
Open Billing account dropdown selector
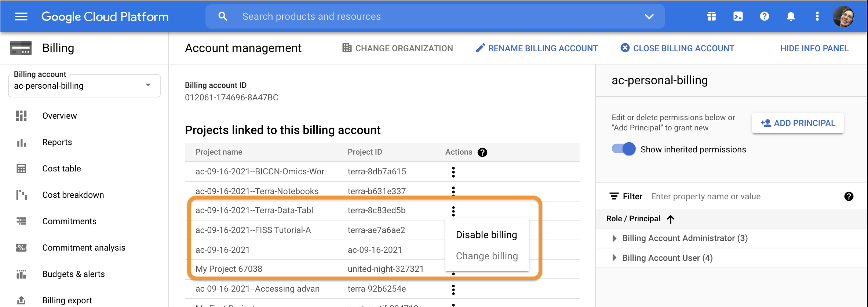(84, 86)
